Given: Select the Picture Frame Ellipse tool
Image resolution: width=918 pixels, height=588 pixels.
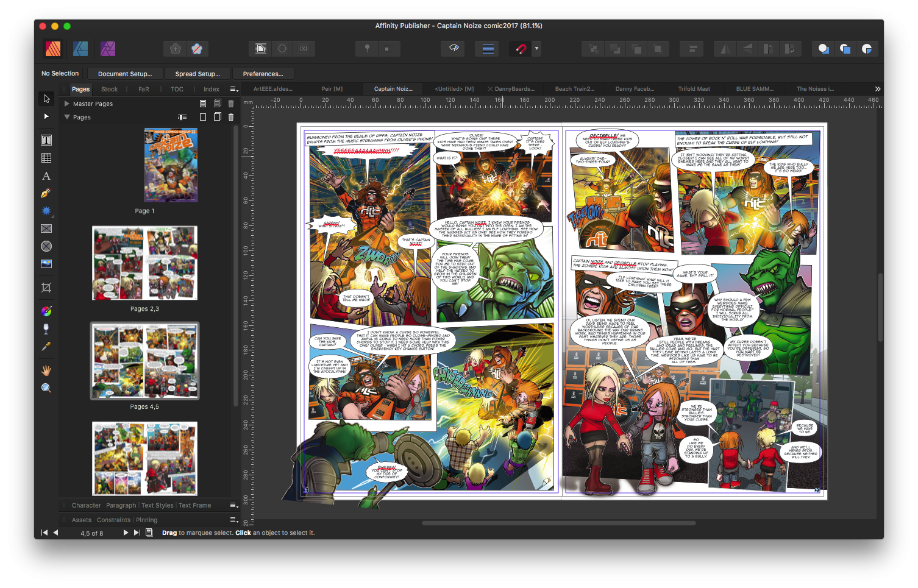Looking at the screenshot, I should pos(46,246).
